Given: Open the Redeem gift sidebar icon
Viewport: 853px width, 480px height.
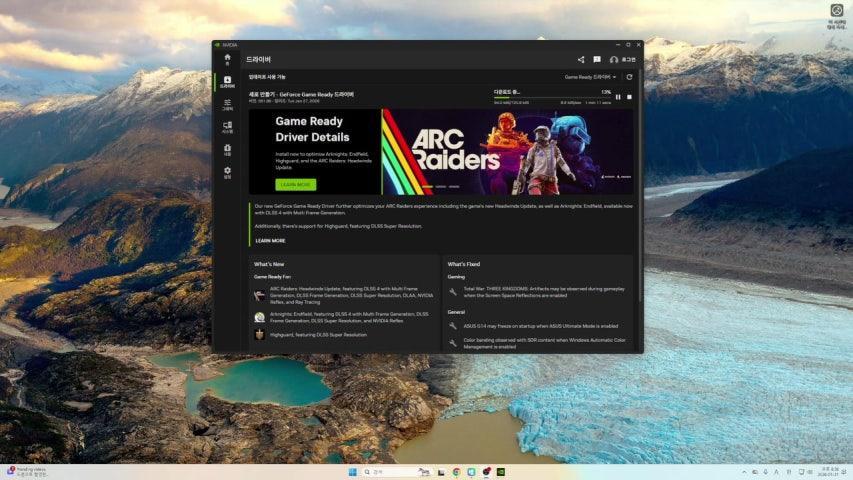Looking at the screenshot, I should click(227, 150).
